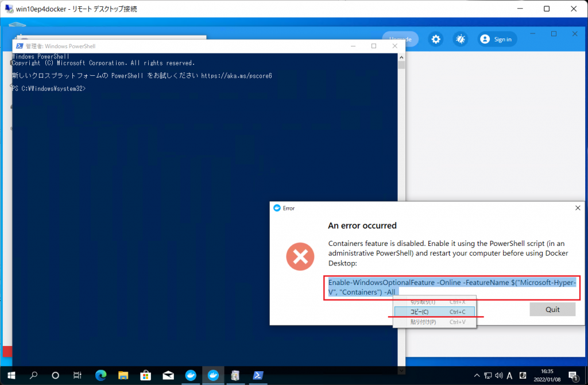The image size is (588, 385).
Task: Minimize the remote desktop connection window
Action: (520, 9)
